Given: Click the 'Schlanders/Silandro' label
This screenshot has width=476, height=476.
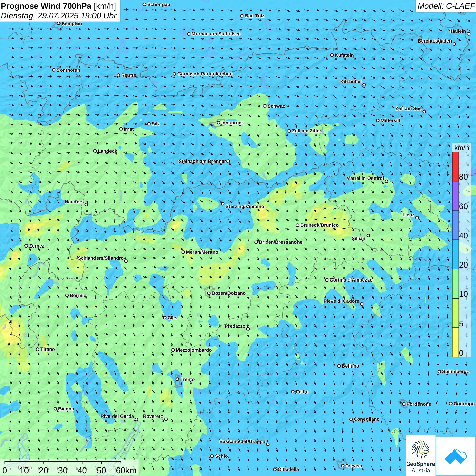Looking at the screenshot, I should coord(101,258).
